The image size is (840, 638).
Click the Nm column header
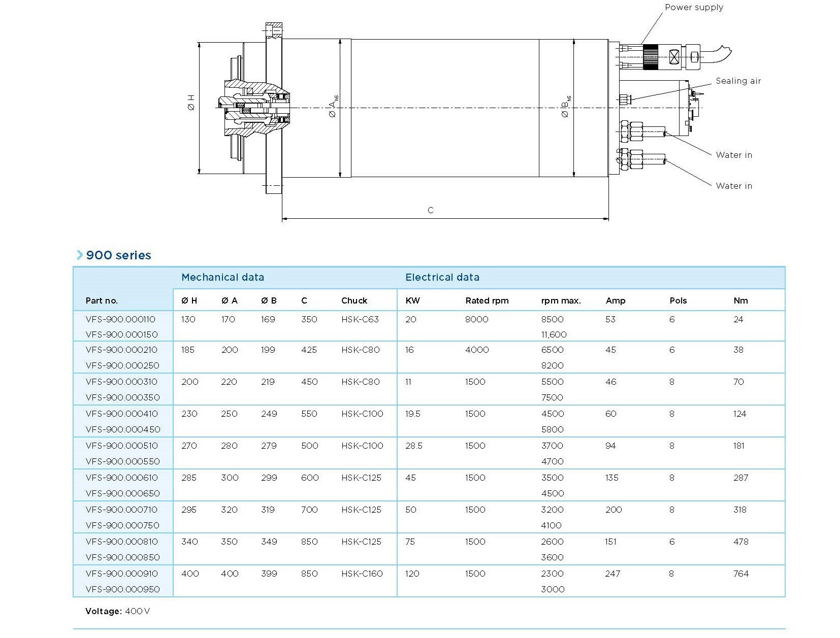click(x=740, y=300)
